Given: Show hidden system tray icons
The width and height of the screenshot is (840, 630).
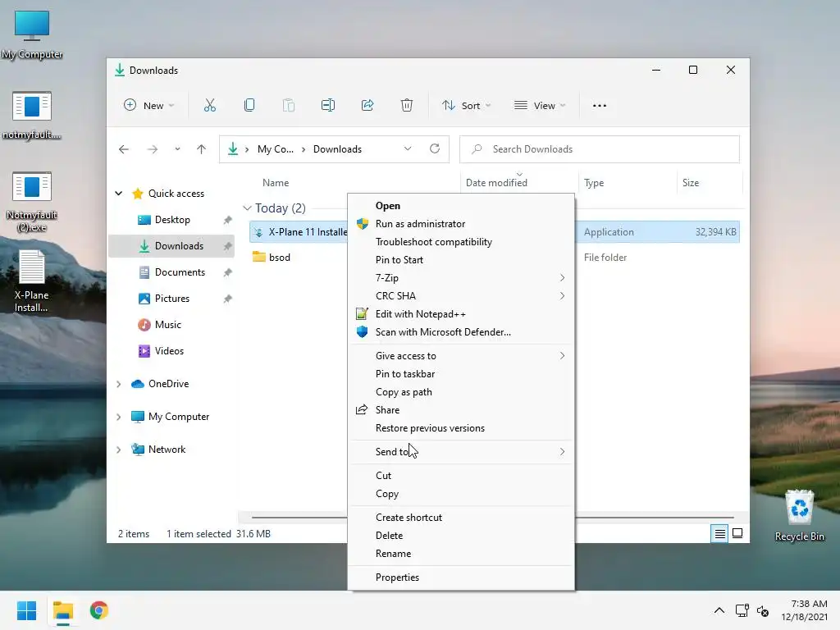Looking at the screenshot, I should point(719,610).
